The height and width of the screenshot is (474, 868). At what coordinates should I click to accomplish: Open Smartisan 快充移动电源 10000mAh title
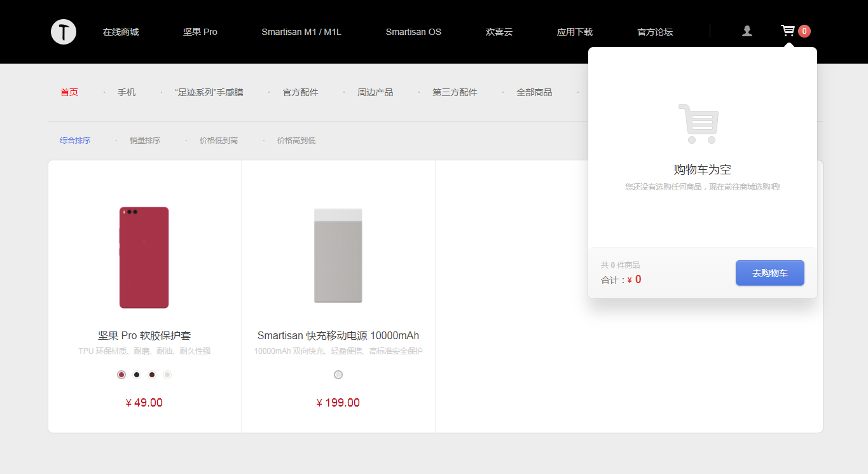click(338, 335)
